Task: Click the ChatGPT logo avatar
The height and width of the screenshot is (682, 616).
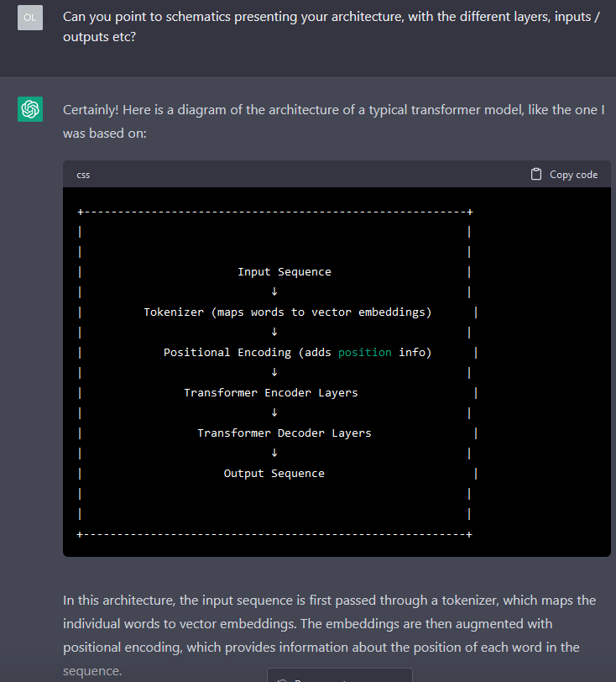Action: click(x=30, y=109)
